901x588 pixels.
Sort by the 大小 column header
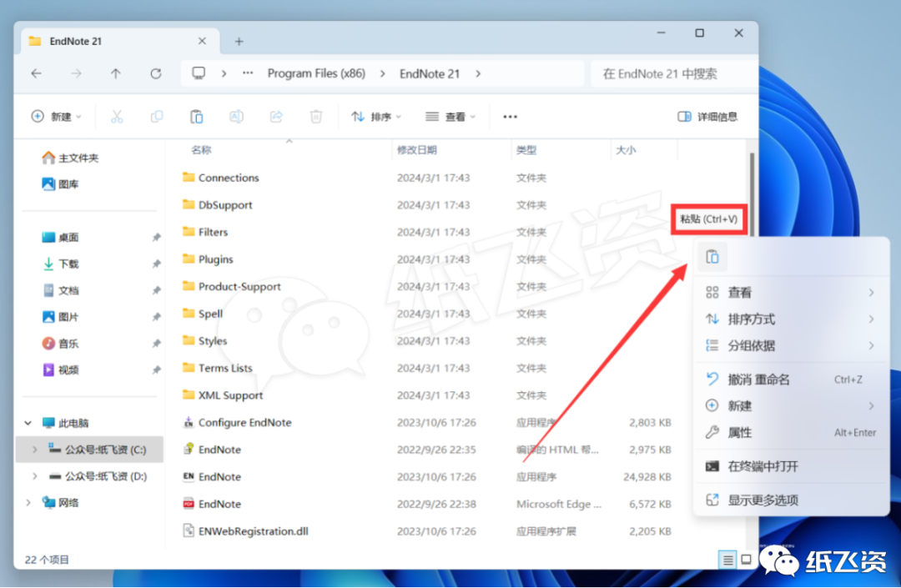point(626,150)
